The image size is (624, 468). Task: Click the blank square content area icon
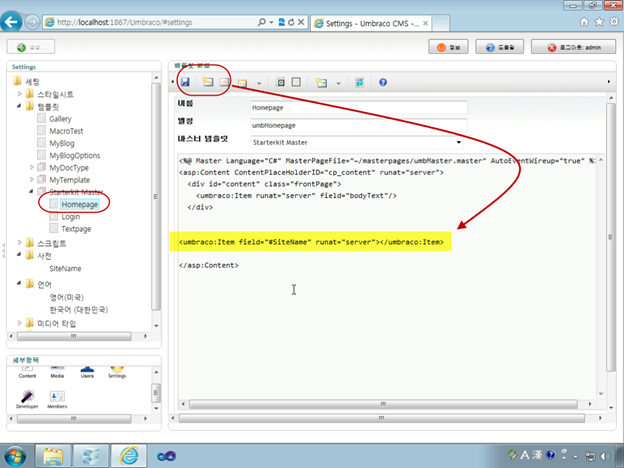click(x=296, y=82)
